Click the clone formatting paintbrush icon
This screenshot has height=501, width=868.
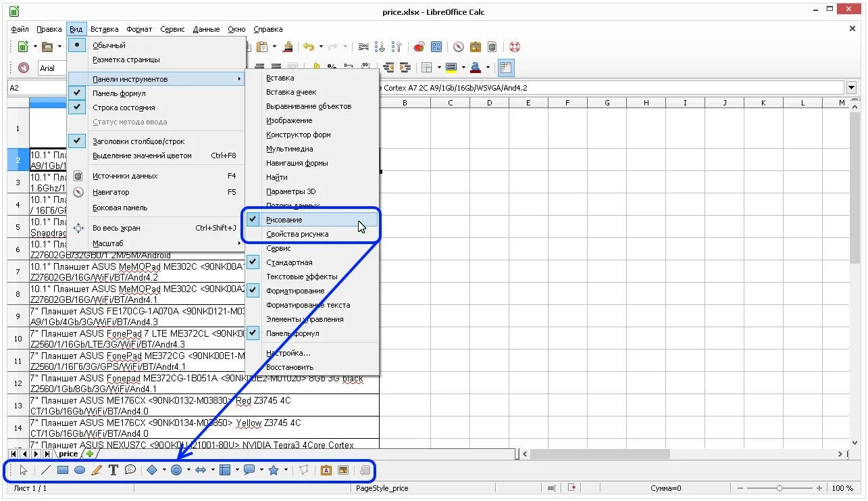click(288, 47)
